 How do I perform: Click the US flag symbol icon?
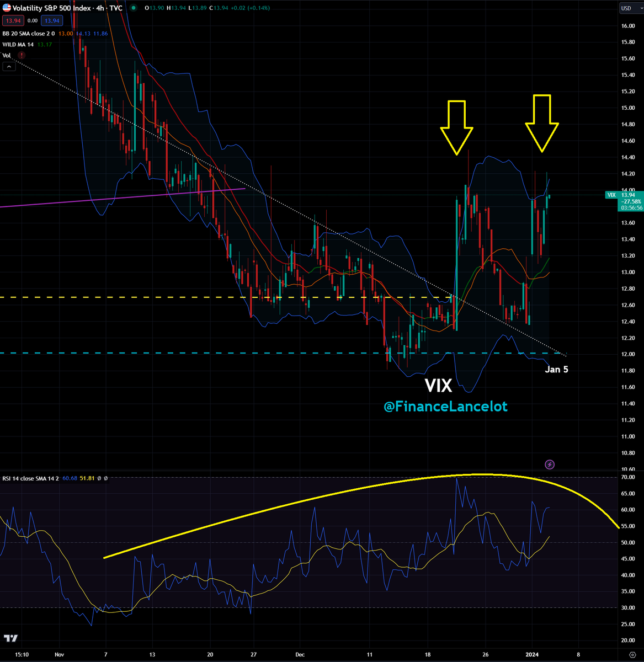[x=6, y=8]
